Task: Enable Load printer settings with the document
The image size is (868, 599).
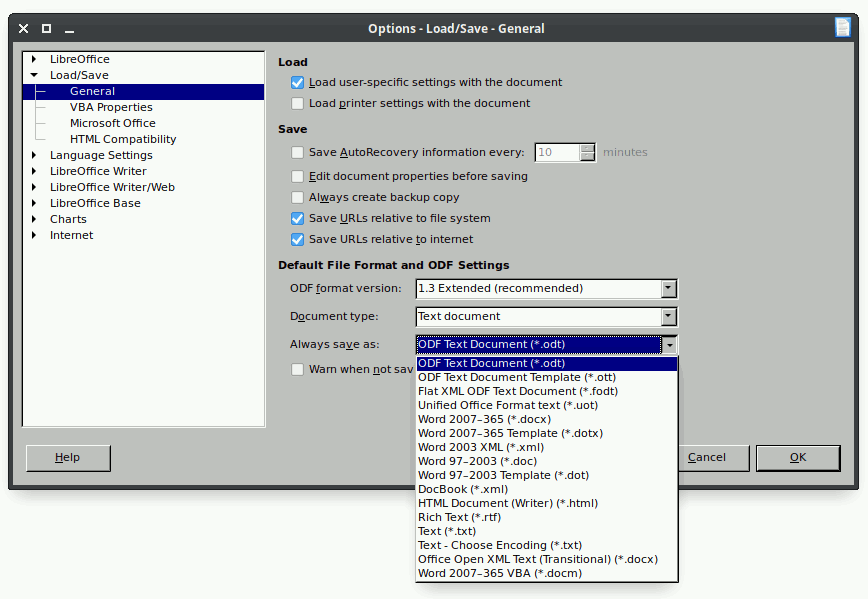Action: pos(297,104)
